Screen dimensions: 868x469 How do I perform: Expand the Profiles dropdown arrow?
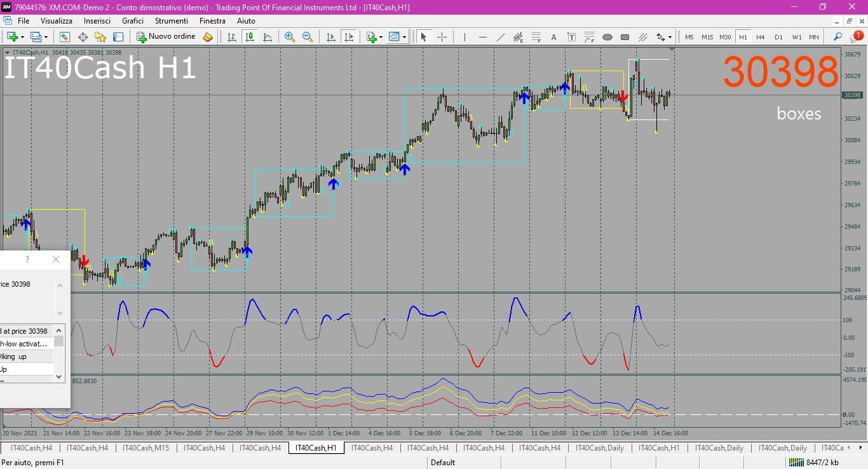[46, 37]
